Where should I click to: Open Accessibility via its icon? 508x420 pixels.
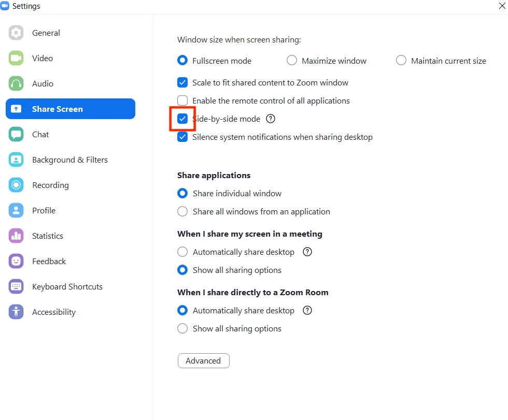coord(17,312)
